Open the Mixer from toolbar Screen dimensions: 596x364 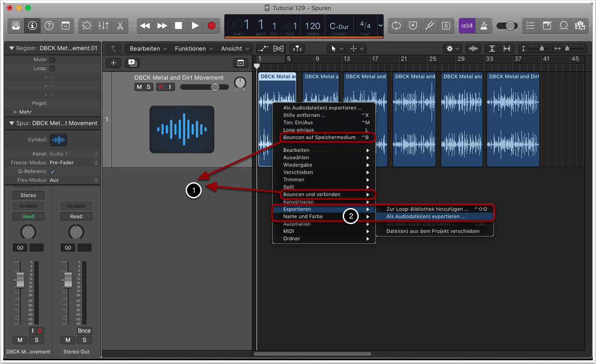(x=104, y=26)
